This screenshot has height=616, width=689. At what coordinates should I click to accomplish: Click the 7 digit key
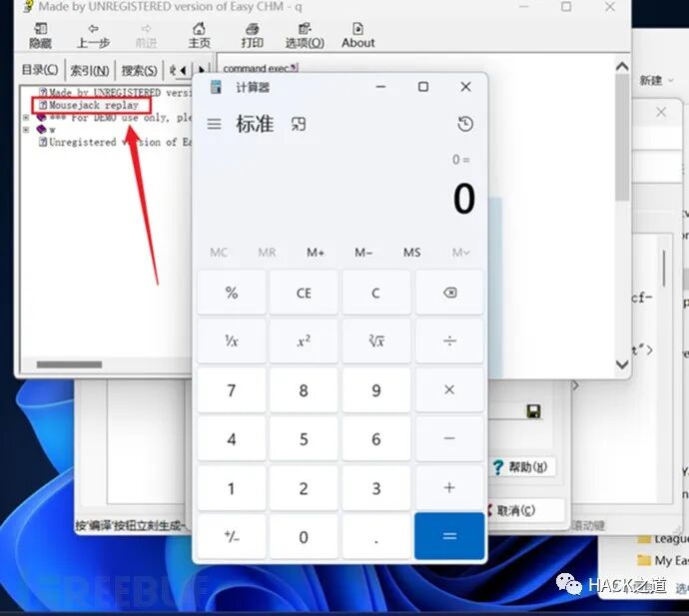pyautogui.click(x=232, y=390)
